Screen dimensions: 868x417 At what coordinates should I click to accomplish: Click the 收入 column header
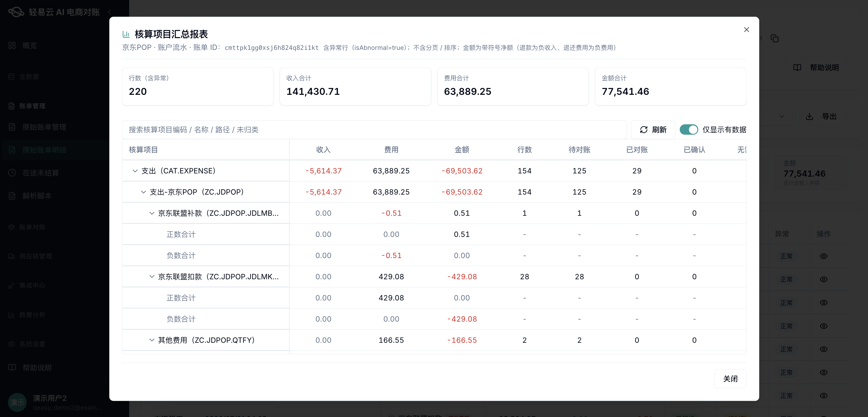pyautogui.click(x=323, y=150)
